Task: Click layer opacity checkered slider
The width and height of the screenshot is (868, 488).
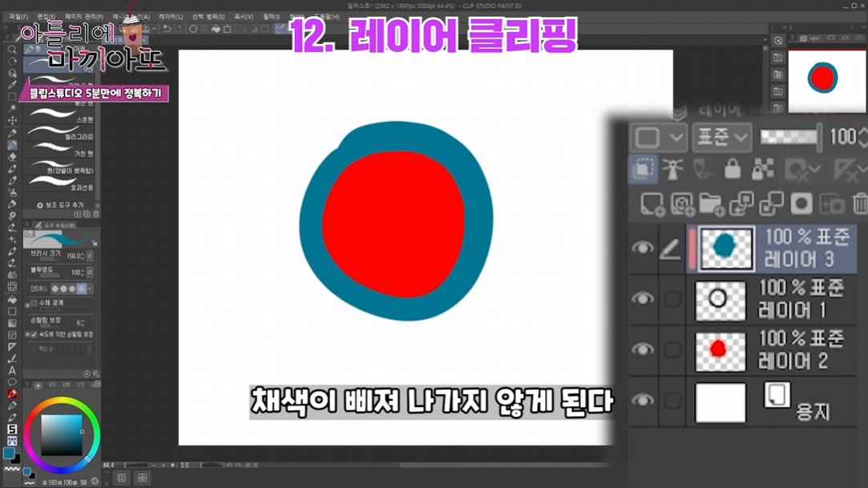Action: (x=789, y=137)
